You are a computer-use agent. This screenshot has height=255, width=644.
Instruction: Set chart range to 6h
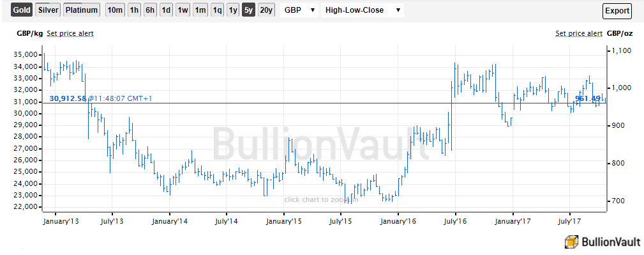150,10
